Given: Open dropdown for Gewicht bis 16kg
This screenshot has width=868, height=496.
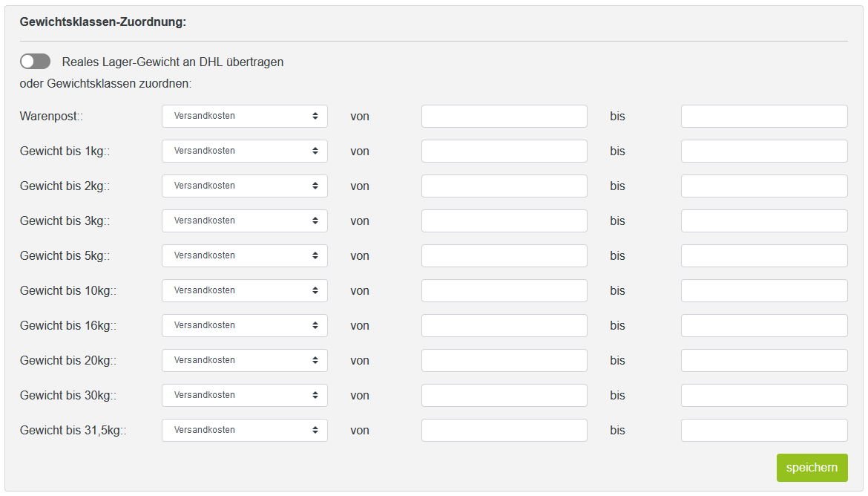Looking at the screenshot, I should pyautogui.click(x=245, y=326).
